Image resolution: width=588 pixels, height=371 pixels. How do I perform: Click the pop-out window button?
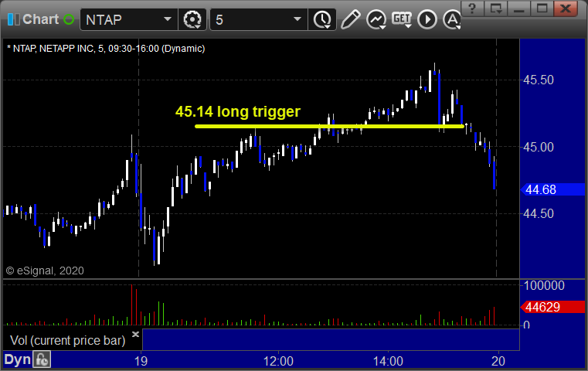pyautogui.click(x=496, y=9)
